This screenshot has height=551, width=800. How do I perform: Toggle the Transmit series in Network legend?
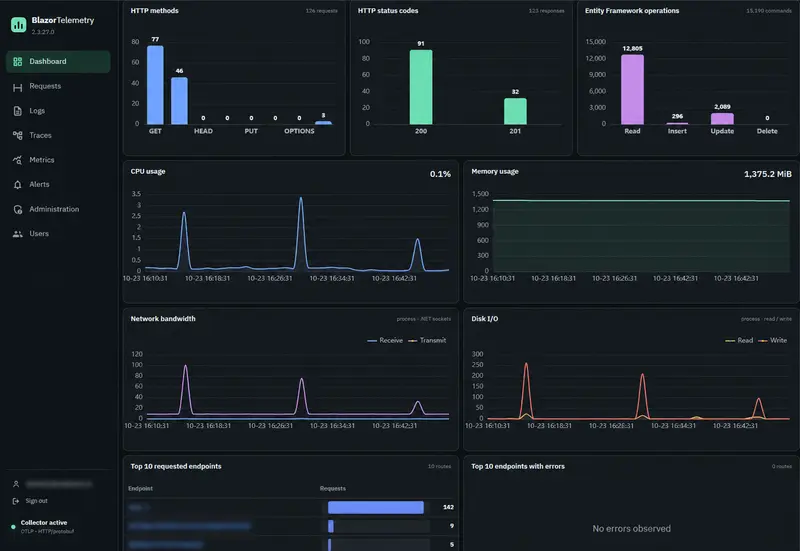[427, 340]
